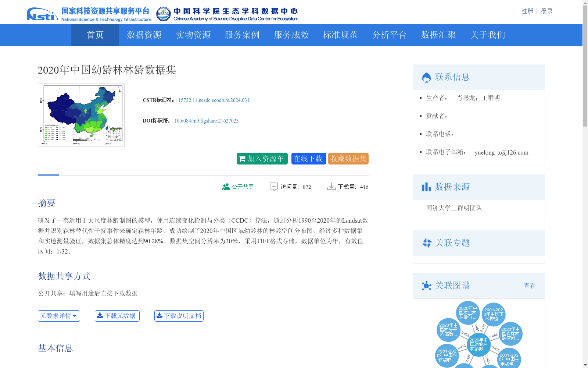Click the 关联图谱 network icon
588x368 pixels.
pos(426,286)
